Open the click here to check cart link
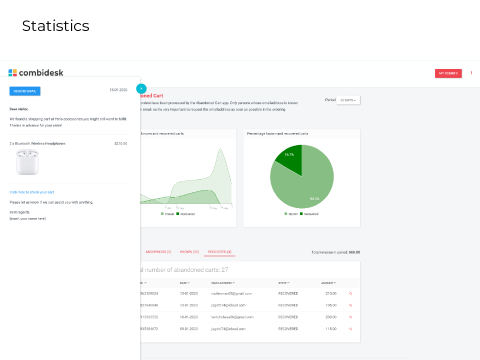Screen dimensions: 480x360 tap(32, 192)
